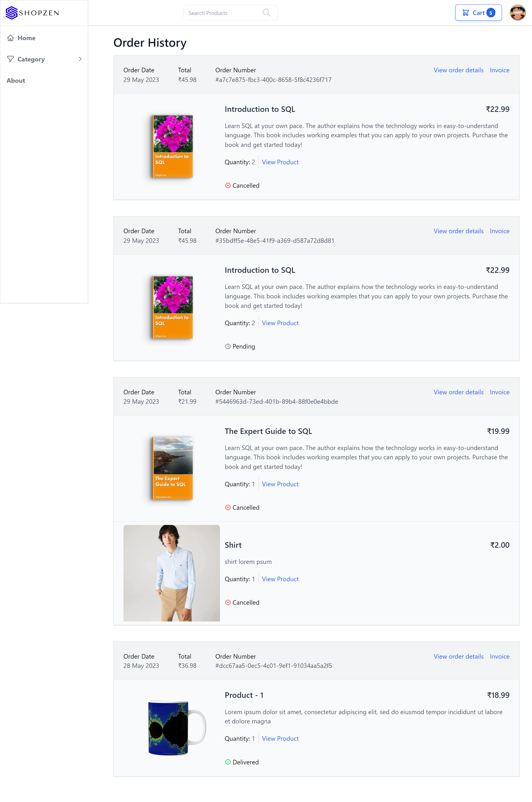The height and width of the screenshot is (802, 532).
Task: Click the search magnifier icon
Action: click(x=267, y=12)
